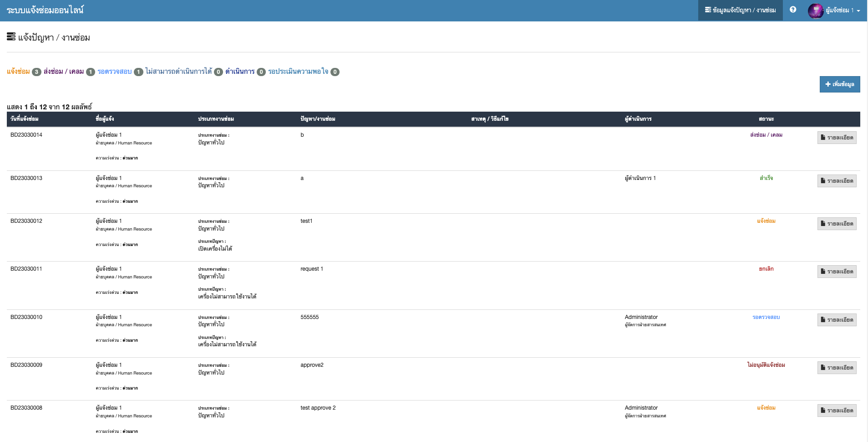Select the รอตรวจสอบ filter tab

pos(114,72)
